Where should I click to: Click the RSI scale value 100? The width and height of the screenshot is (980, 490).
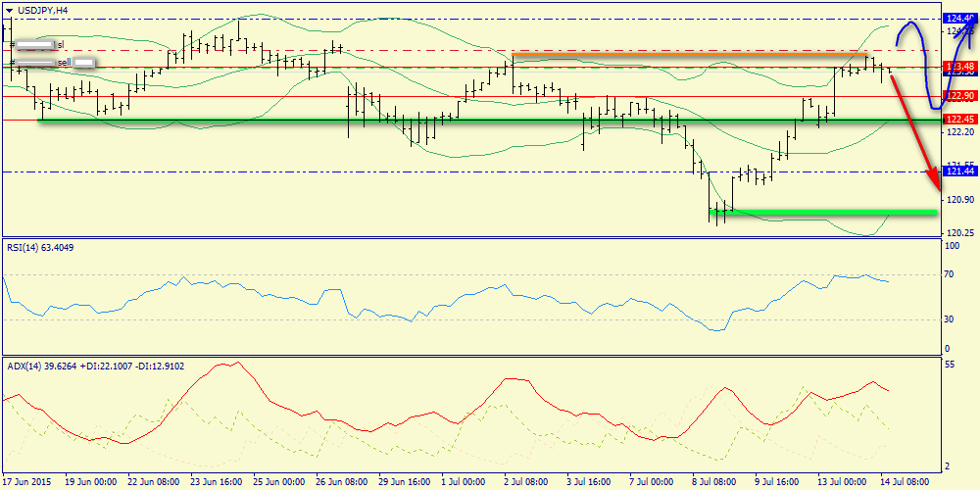951,247
